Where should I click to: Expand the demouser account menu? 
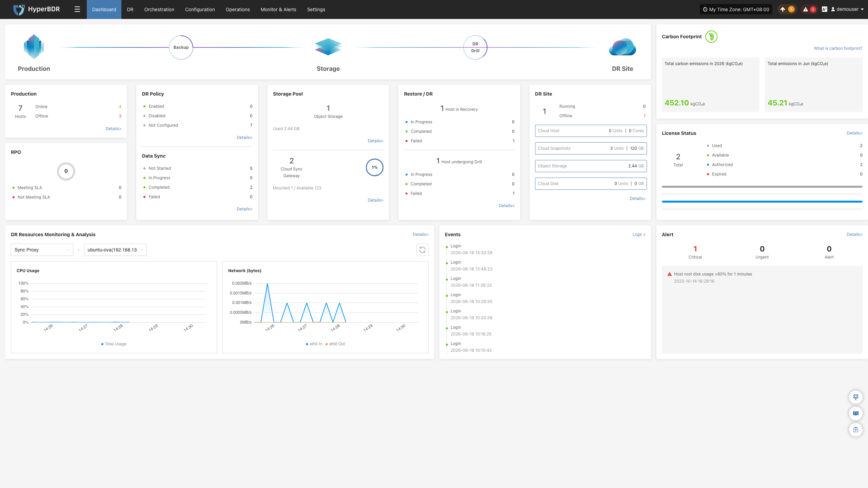[x=847, y=9]
